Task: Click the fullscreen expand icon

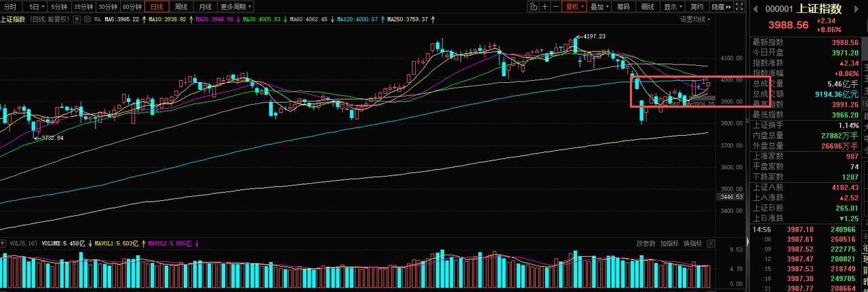Action: [739, 7]
